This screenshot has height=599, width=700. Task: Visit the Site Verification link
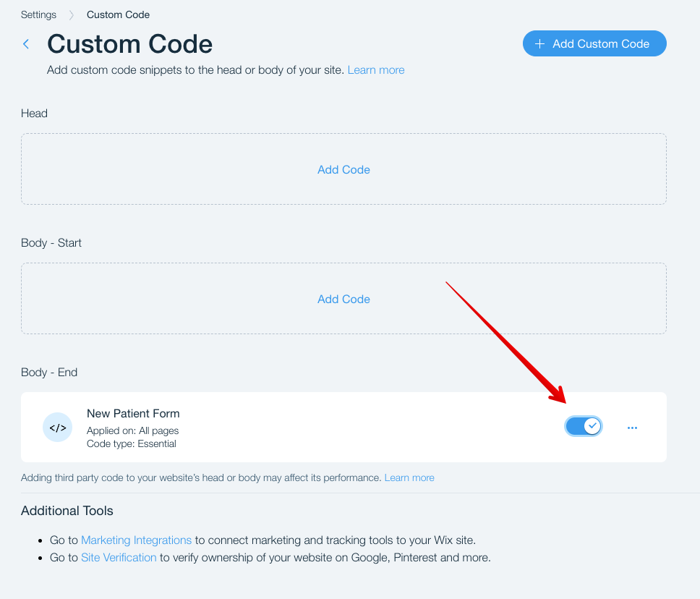(119, 558)
